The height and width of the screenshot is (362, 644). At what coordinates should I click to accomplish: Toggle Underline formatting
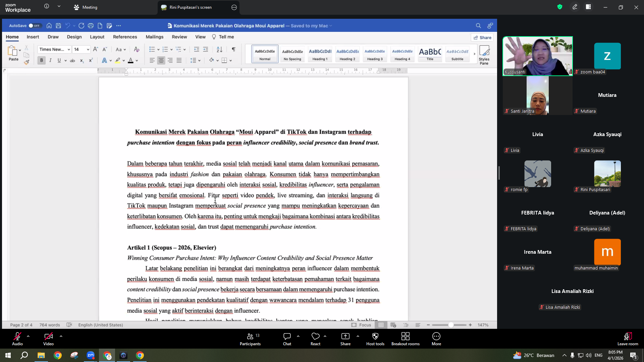[59, 60]
